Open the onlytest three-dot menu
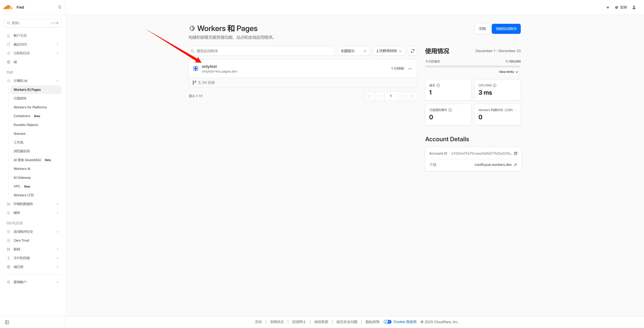 tap(410, 69)
